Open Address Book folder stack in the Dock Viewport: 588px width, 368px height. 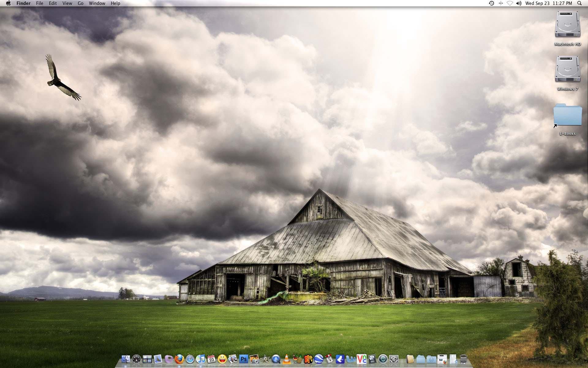[x=410, y=359]
